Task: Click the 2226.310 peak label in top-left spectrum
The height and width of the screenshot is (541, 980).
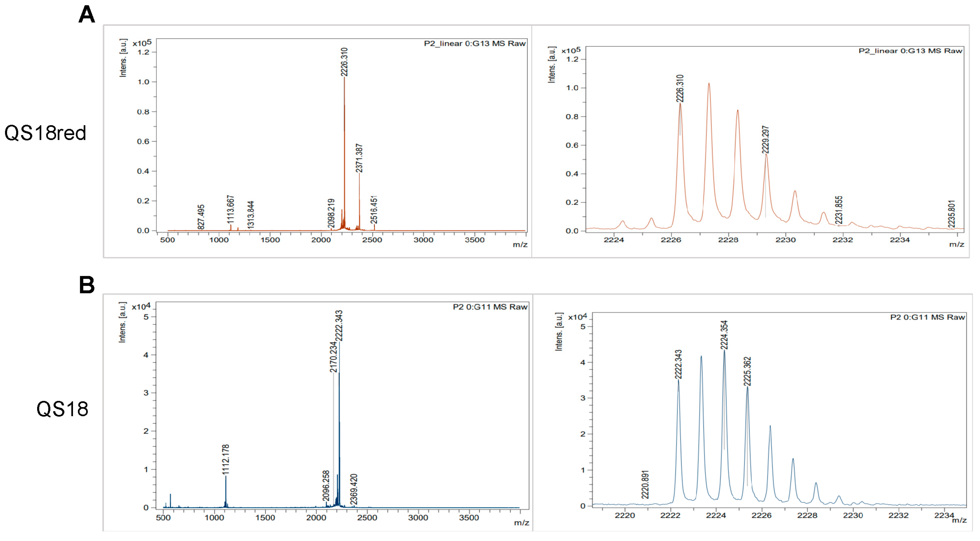Action: [344, 62]
